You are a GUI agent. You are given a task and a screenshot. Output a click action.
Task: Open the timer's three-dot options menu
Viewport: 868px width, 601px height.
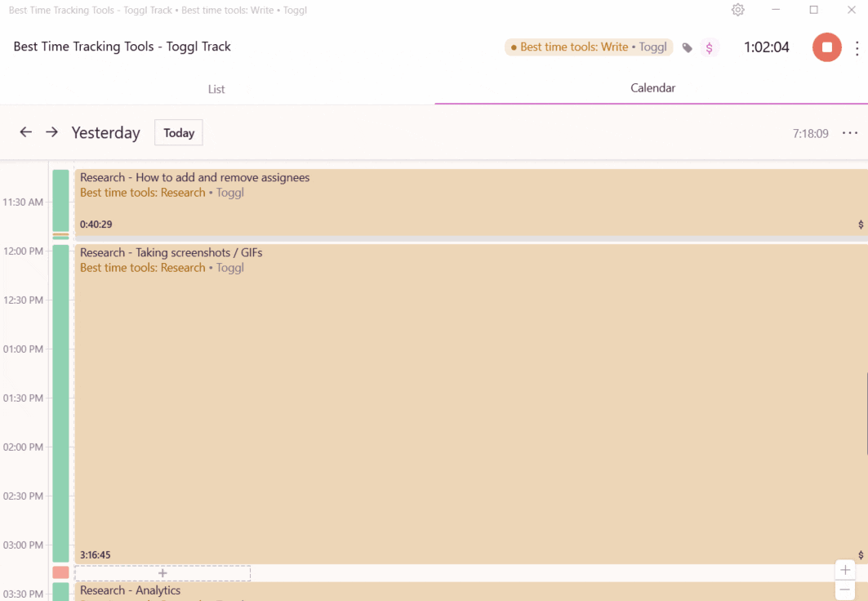click(x=857, y=48)
